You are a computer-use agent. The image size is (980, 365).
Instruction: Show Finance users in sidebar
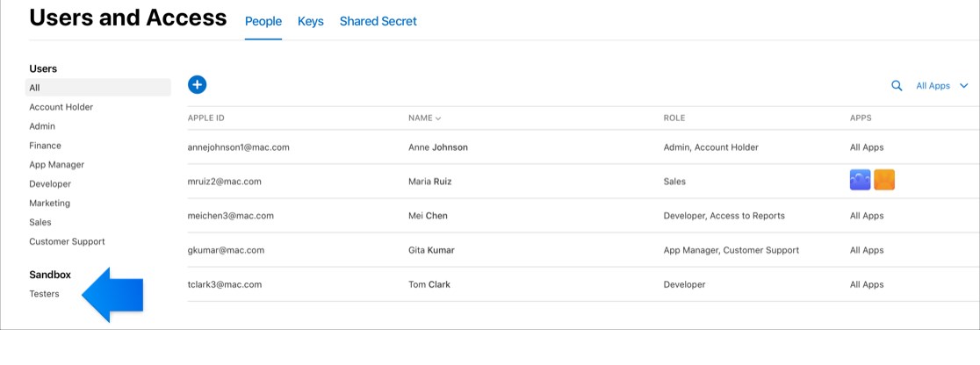point(45,146)
